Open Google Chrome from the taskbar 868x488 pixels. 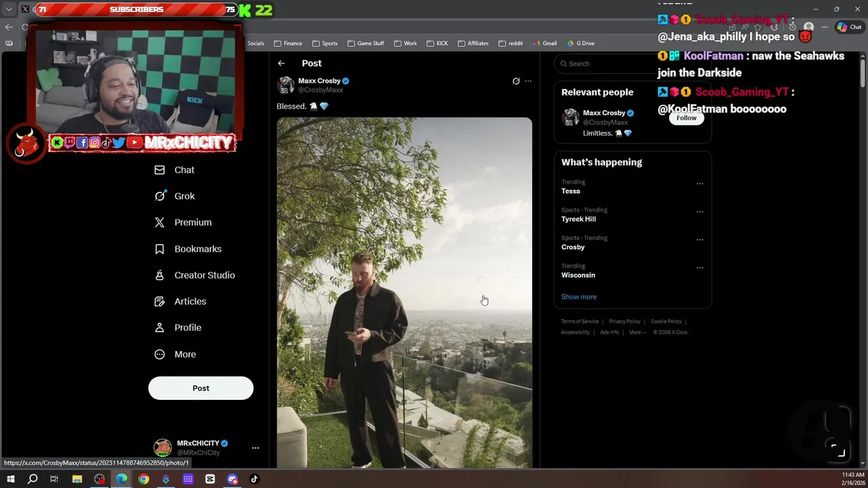(x=144, y=479)
